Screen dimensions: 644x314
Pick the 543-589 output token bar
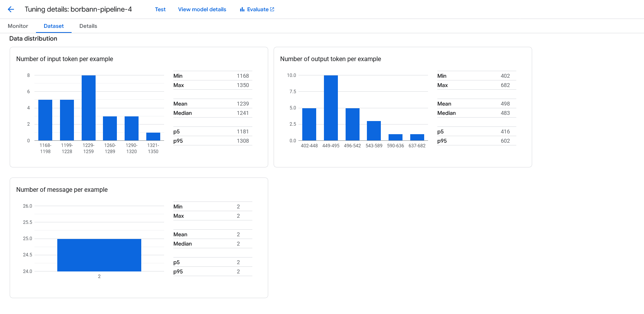[374, 131]
